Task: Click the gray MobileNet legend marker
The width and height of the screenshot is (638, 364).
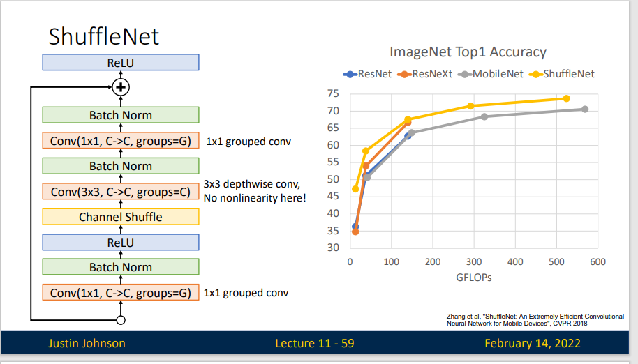Action: click(465, 75)
